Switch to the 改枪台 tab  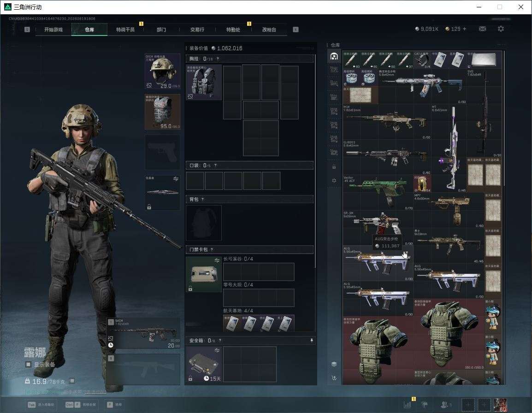[269, 29]
